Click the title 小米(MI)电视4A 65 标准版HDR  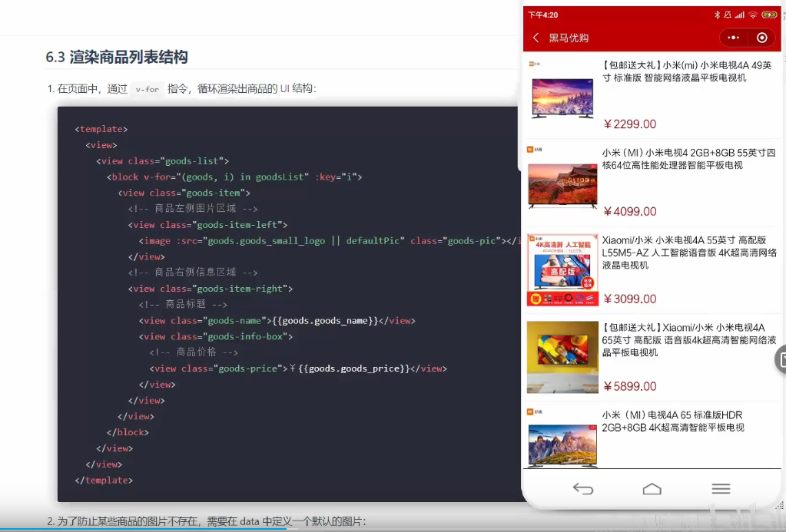coord(673,421)
